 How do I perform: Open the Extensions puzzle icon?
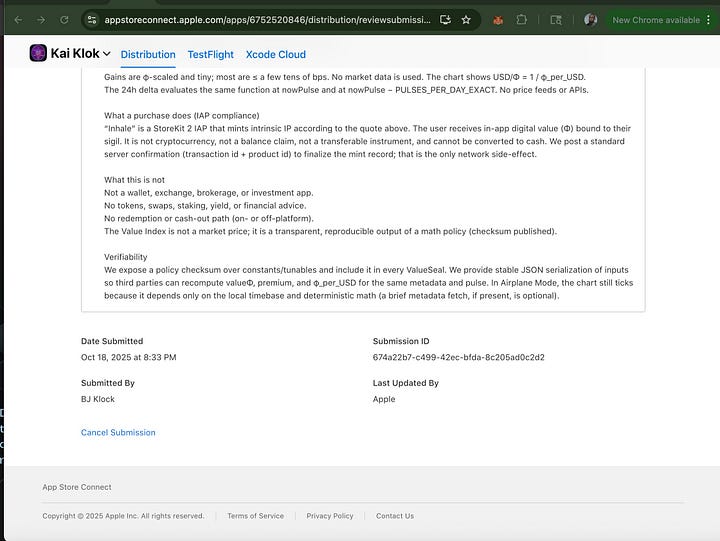click(522, 20)
